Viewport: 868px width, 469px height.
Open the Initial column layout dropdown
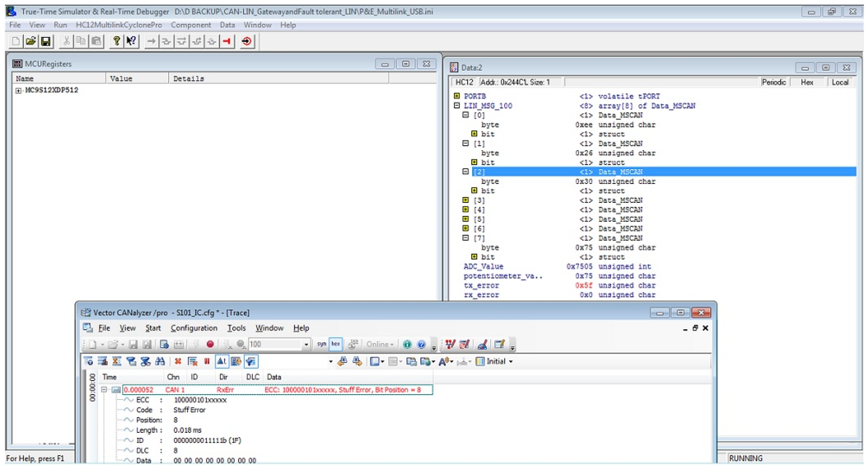tap(511, 362)
